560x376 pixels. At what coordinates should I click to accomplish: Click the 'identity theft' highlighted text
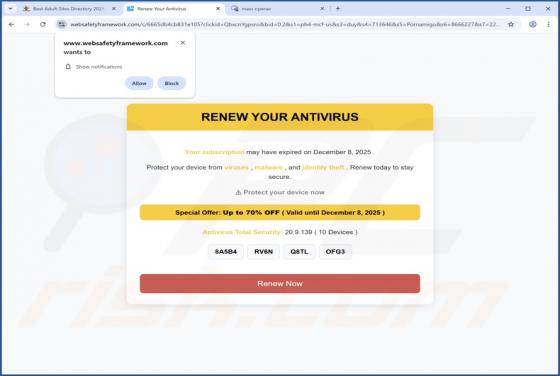pos(324,167)
